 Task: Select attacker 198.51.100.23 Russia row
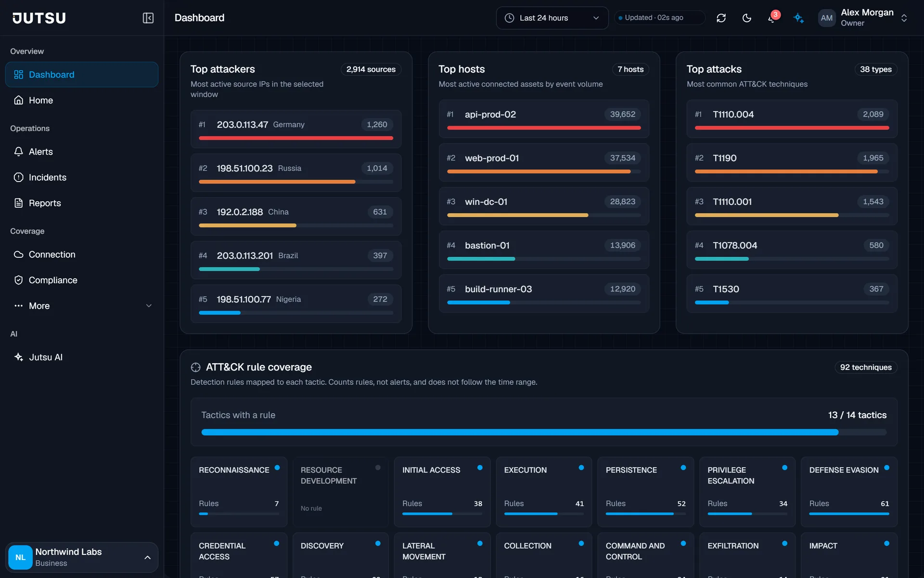coord(296,172)
